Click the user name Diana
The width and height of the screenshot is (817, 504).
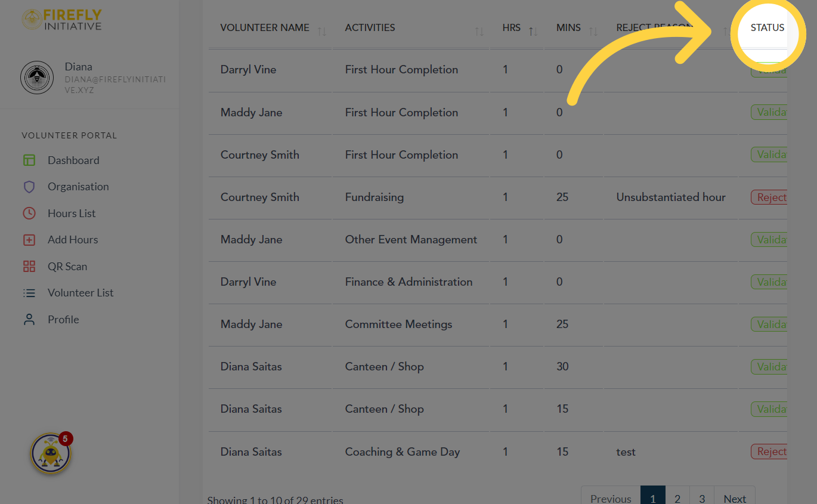pos(79,67)
